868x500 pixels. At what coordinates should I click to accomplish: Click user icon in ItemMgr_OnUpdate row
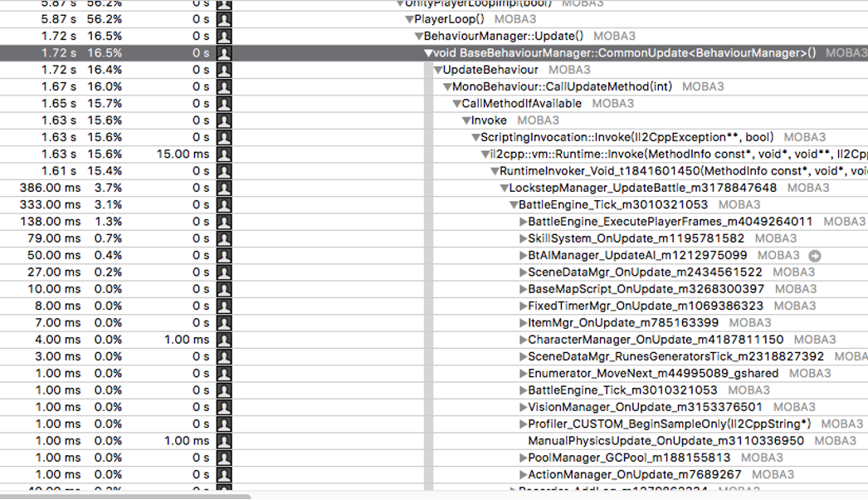[224, 322]
